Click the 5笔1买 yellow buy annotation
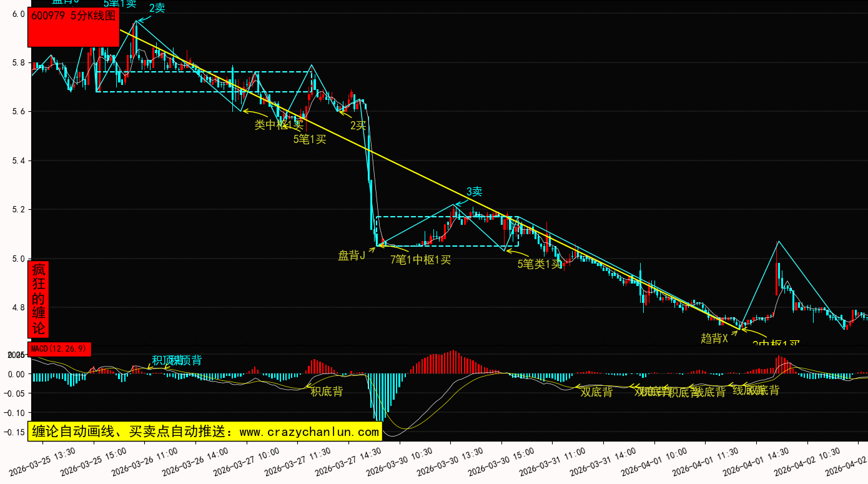Image resolution: width=868 pixels, height=484 pixels. pyautogui.click(x=310, y=139)
